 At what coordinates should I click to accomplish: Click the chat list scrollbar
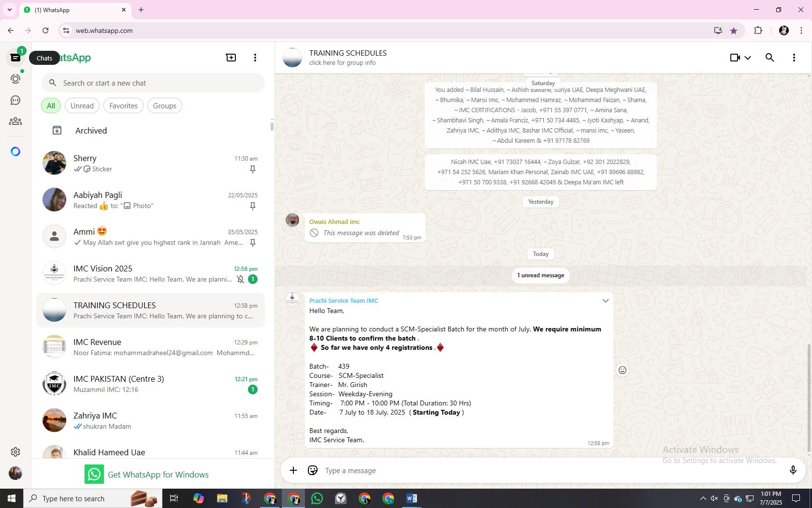coord(272,126)
